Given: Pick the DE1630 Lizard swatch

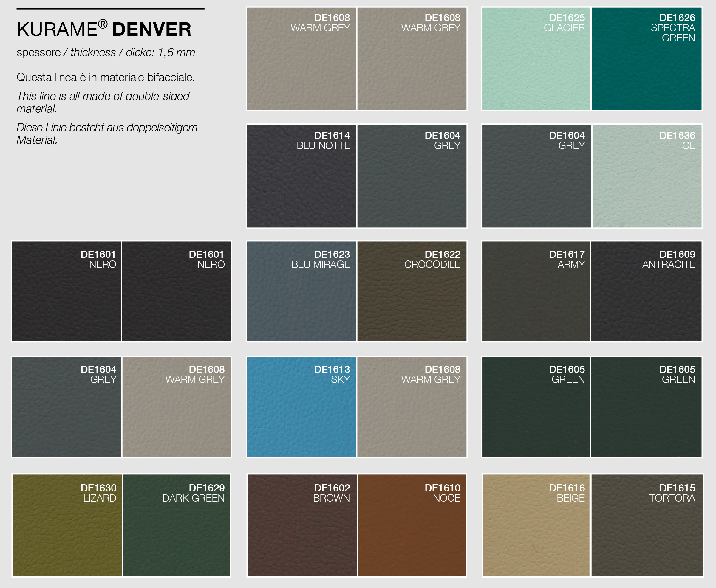Looking at the screenshot, I should [67, 525].
